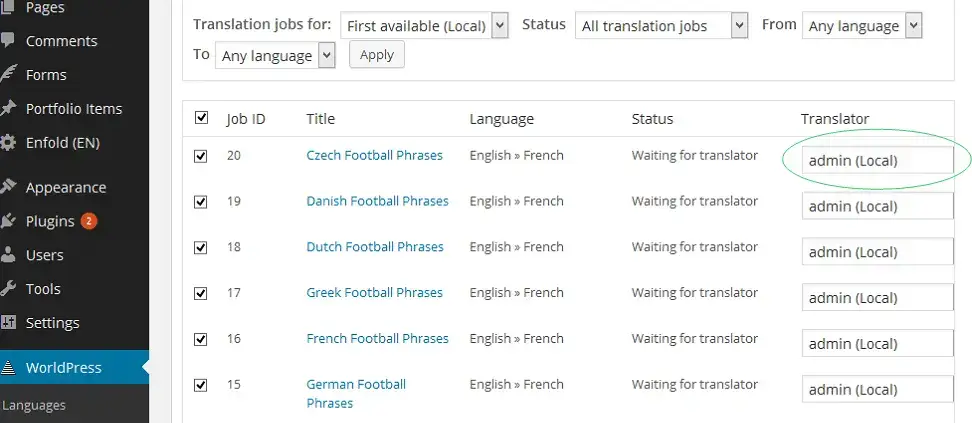Click the Enfold (EN) gear icon

click(x=7, y=143)
